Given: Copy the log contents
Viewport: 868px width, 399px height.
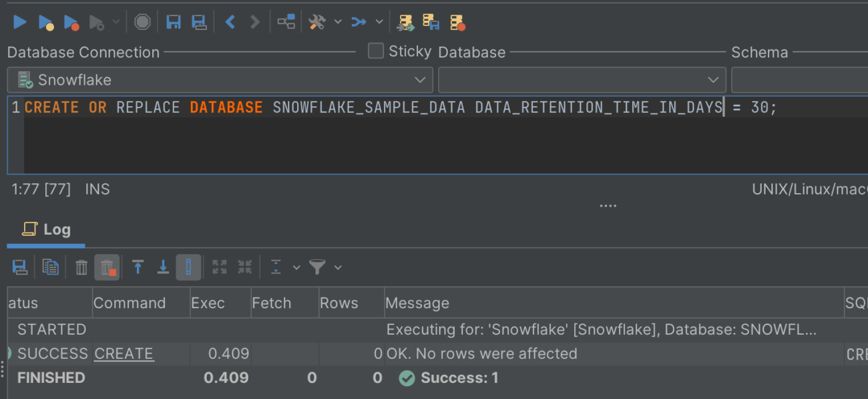Looking at the screenshot, I should pos(50,267).
